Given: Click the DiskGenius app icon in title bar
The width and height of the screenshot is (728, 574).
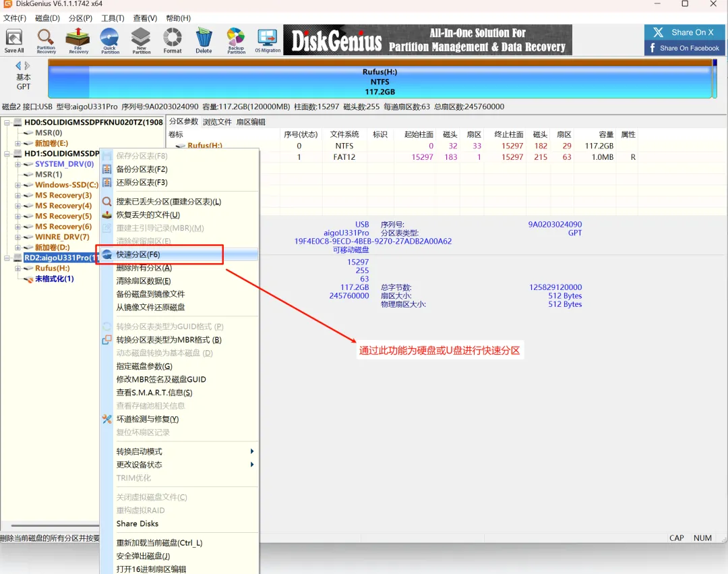Looking at the screenshot, I should click(x=7, y=4).
